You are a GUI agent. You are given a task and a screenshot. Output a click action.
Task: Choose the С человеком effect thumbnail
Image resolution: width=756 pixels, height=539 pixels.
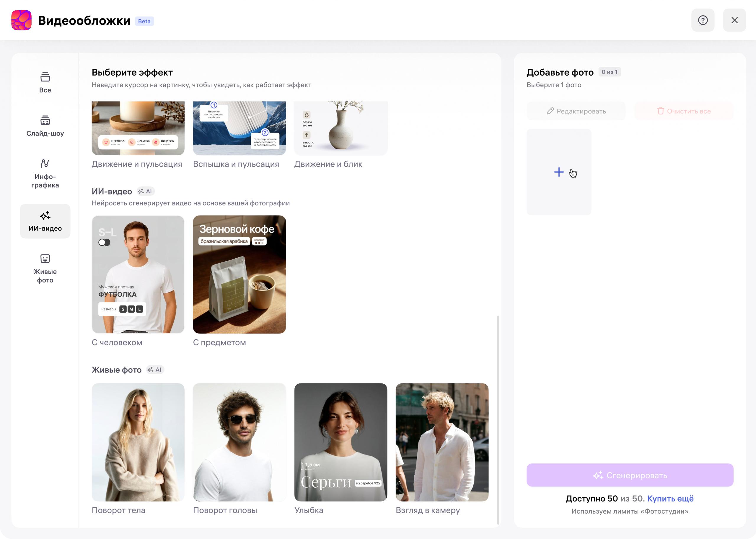(138, 274)
